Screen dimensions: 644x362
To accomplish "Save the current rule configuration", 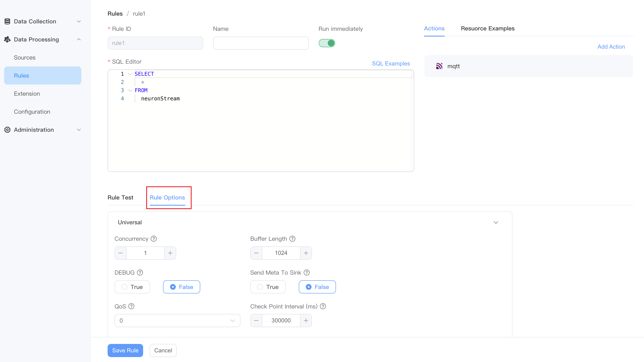I will coord(125,350).
